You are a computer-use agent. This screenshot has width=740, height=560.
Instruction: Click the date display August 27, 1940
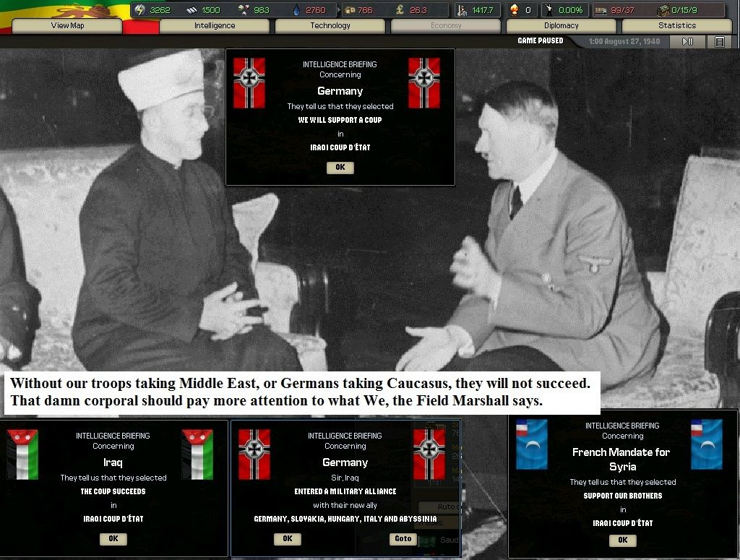click(624, 42)
